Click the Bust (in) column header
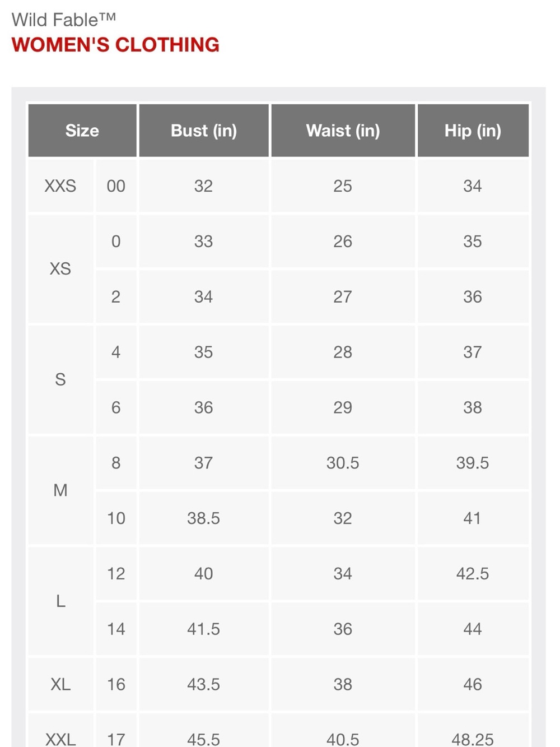 [x=204, y=131]
